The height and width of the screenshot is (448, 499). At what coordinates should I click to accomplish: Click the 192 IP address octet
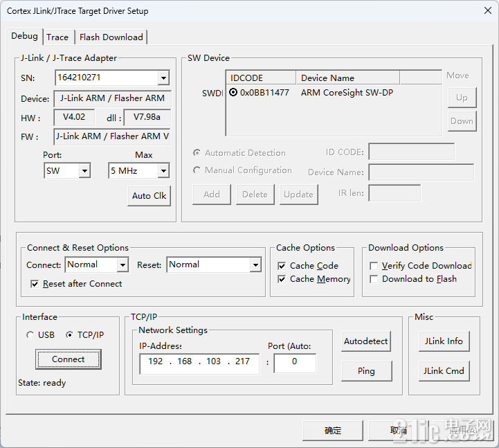coord(155,361)
